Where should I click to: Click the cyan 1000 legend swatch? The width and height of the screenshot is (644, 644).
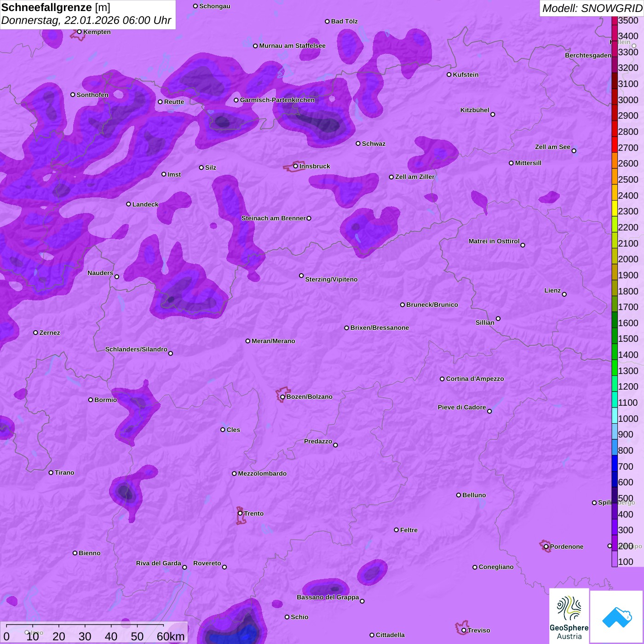pyautogui.click(x=615, y=415)
